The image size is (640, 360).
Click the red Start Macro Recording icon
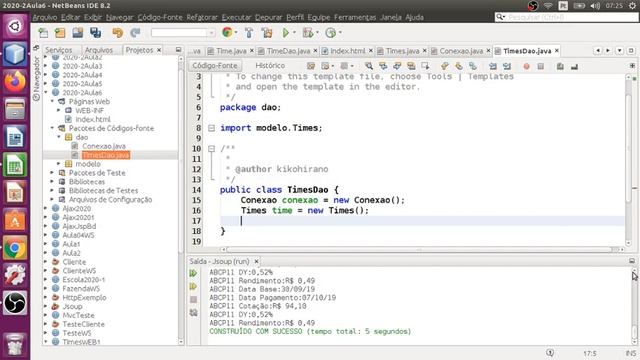click(527, 66)
